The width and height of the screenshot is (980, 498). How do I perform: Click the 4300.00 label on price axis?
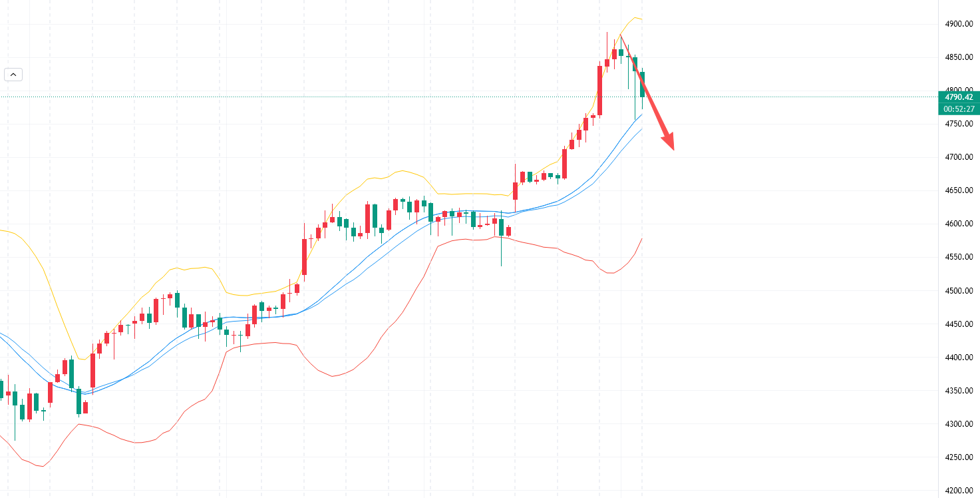959,424
